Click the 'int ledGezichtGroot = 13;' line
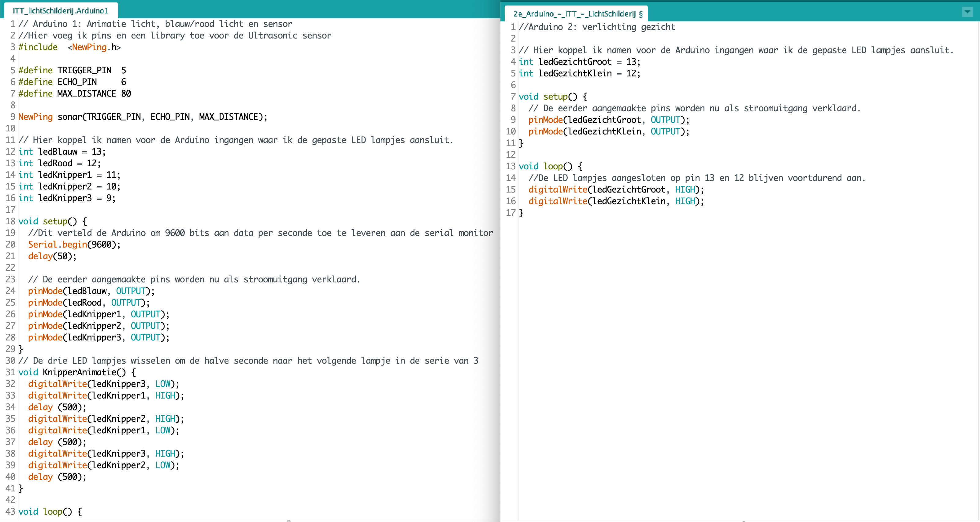The image size is (980, 522). (579, 62)
